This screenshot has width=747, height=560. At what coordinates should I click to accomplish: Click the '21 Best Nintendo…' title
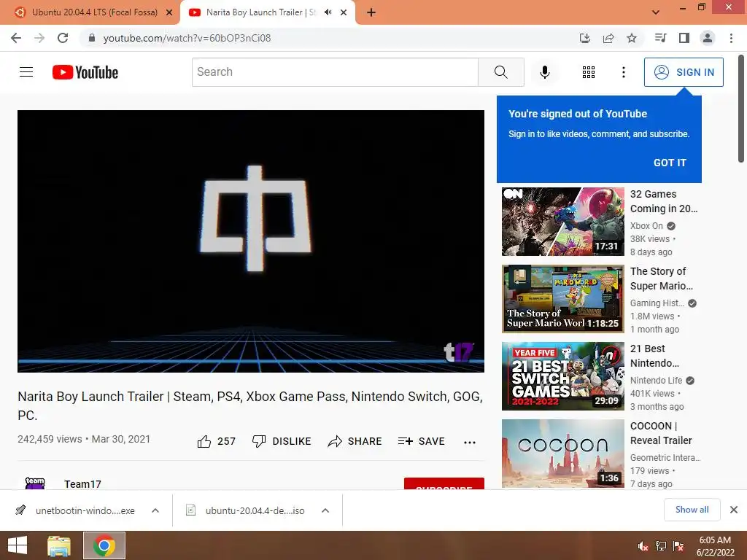[654, 356]
